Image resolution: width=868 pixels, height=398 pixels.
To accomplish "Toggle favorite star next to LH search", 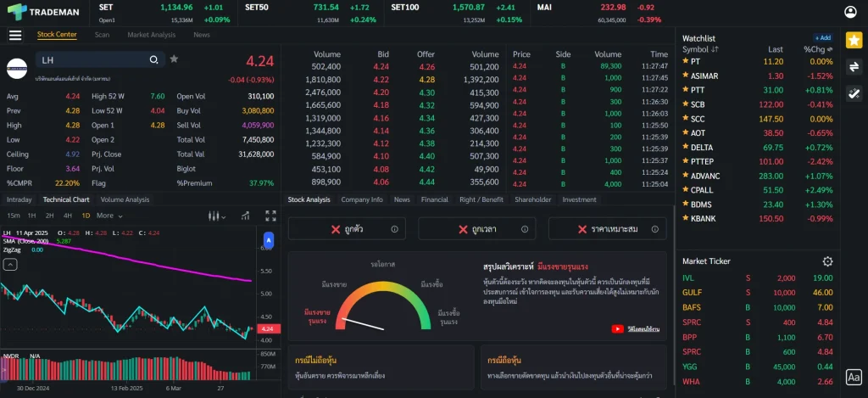I will click(x=174, y=59).
